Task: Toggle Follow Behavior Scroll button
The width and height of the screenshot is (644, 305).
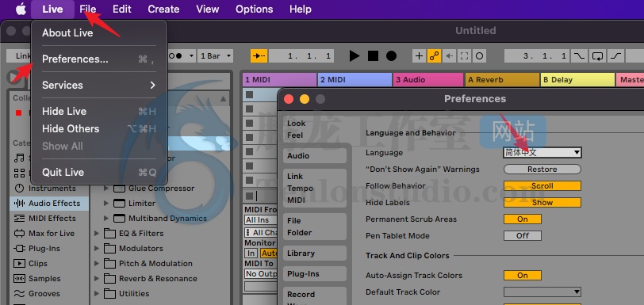Action: pyautogui.click(x=542, y=185)
